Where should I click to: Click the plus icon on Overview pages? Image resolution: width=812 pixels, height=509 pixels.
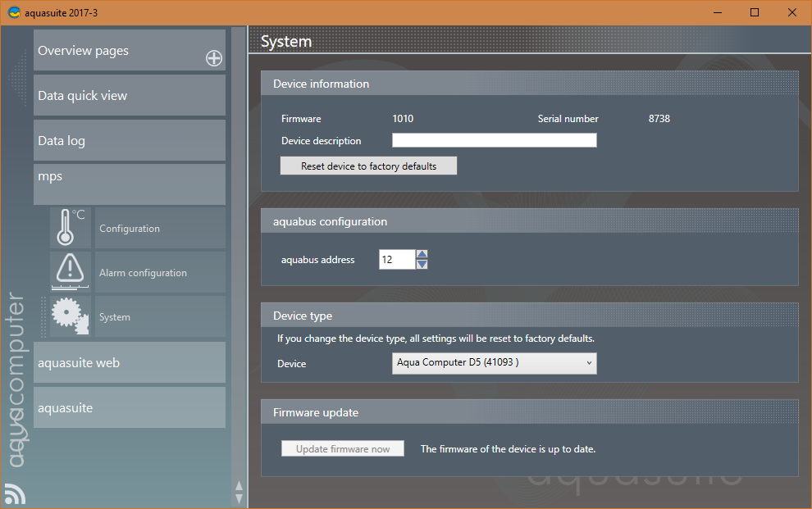pyautogui.click(x=213, y=58)
